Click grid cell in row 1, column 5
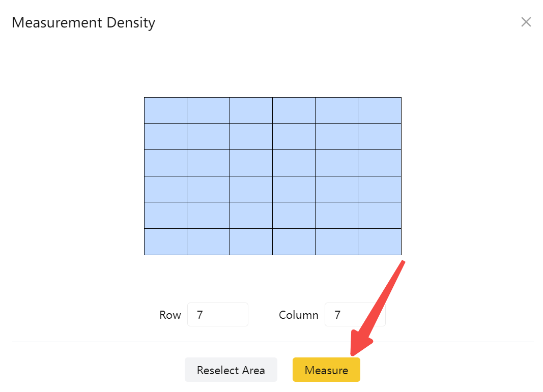Viewport: 543px width, 392px height. coord(337,110)
